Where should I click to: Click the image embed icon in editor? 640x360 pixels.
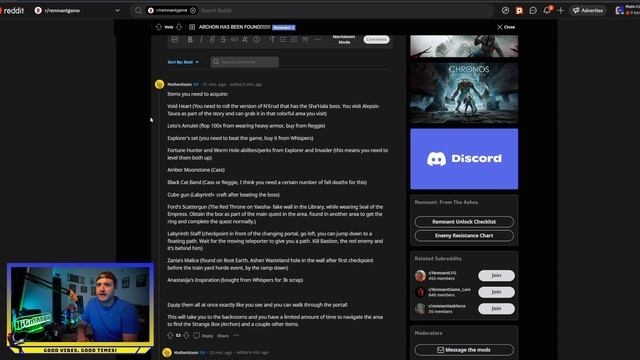point(175,40)
